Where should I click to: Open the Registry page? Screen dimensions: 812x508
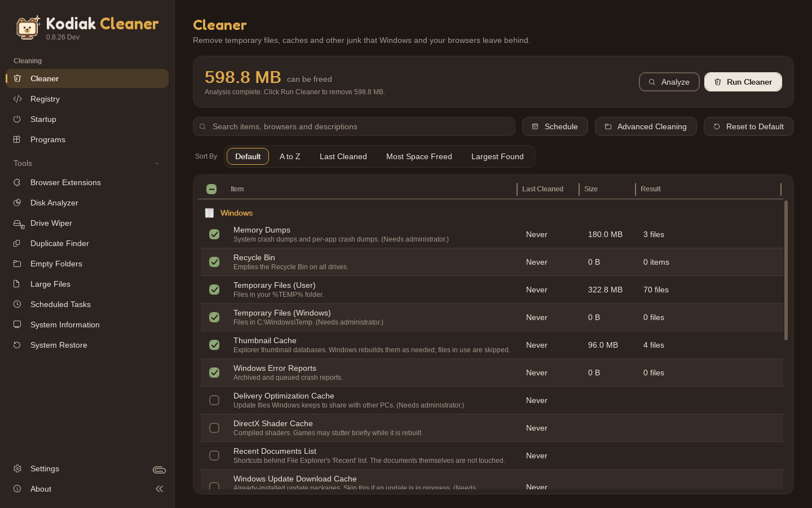click(x=87, y=99)
